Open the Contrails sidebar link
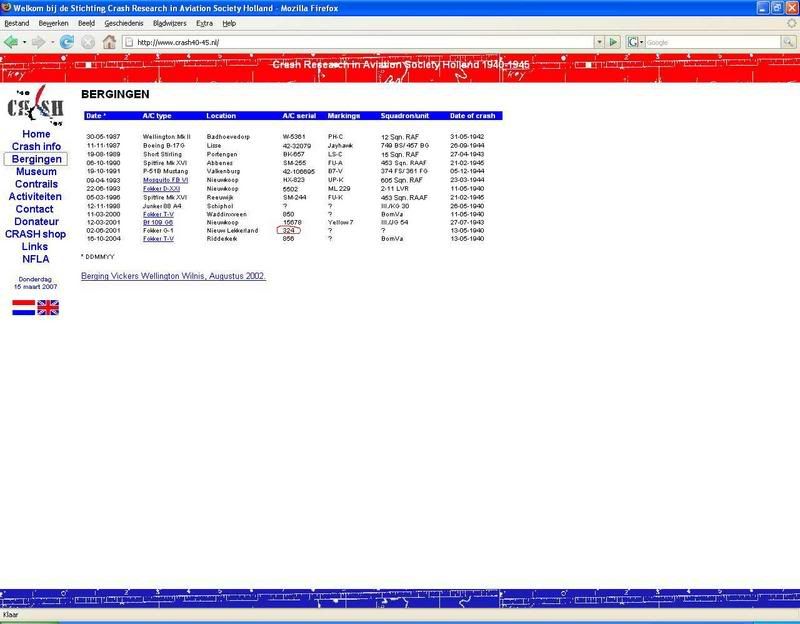This screenshot has width=800, height=624. coord(36,184)
